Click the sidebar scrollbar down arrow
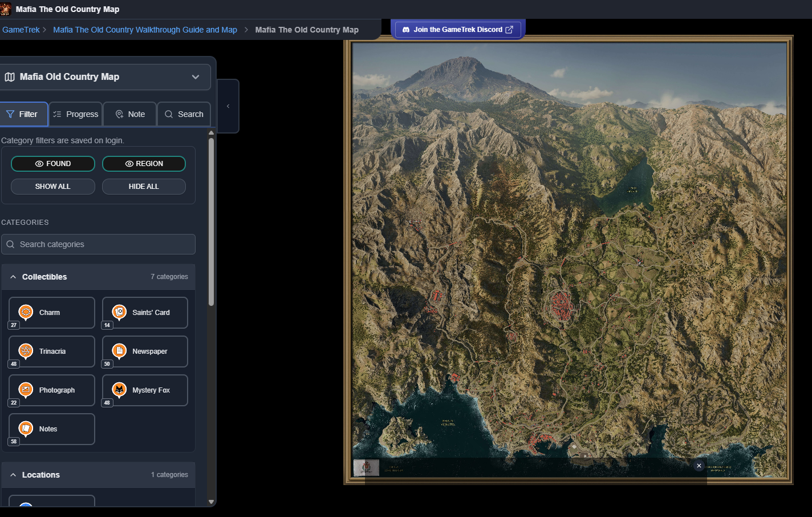The image size is (812, 517). coord(211,502)
